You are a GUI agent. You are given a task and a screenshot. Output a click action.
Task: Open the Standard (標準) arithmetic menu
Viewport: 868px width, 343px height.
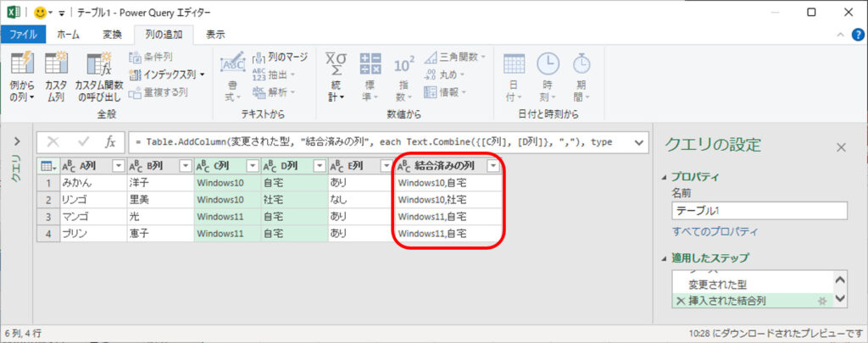pos(370,77)
